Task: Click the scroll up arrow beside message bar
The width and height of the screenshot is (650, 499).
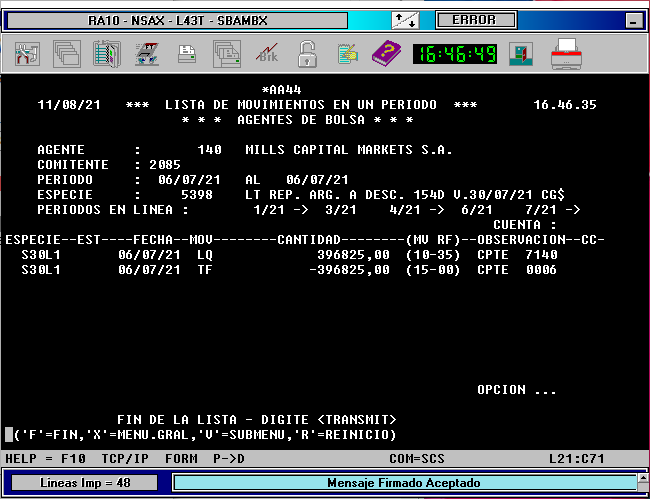Action: (x=644, y=477)
